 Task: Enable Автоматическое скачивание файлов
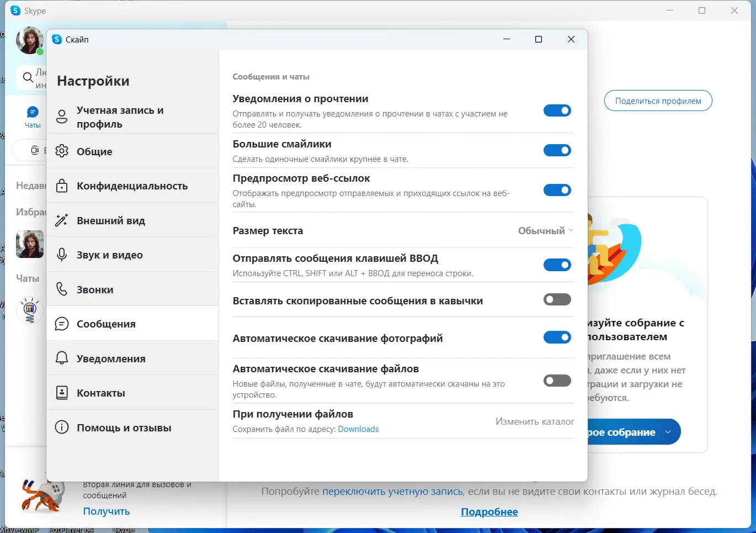[557, 380]
